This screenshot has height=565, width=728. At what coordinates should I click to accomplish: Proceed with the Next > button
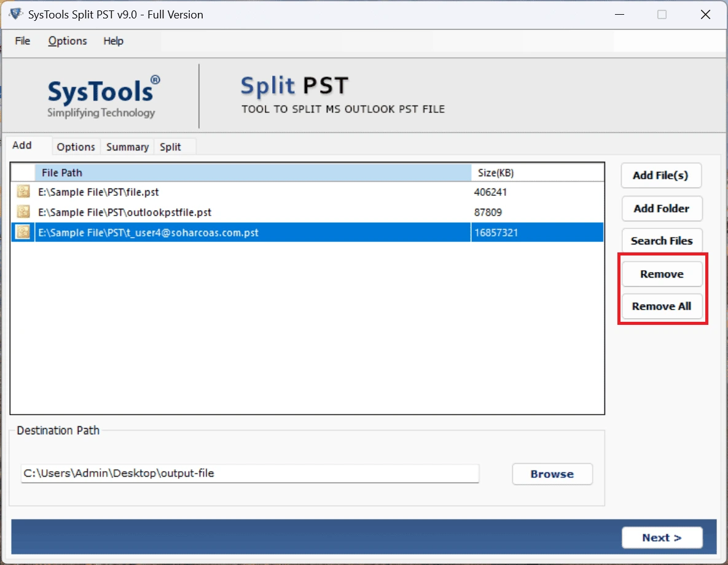662,537
